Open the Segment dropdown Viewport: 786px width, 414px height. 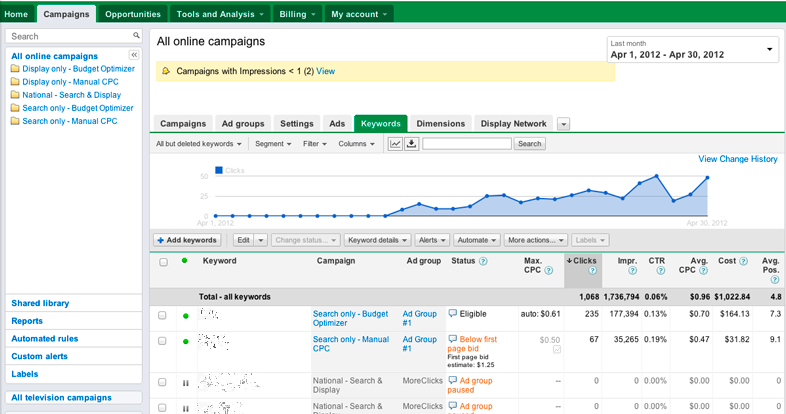click(x=273, y=144)
